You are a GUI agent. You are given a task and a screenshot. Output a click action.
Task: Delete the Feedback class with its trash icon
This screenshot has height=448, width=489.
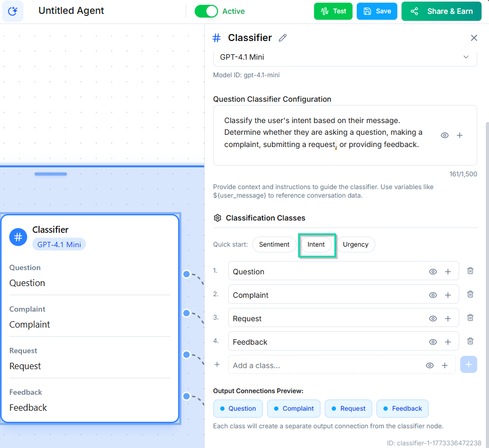pyautogui.click(x=470, y=341)
